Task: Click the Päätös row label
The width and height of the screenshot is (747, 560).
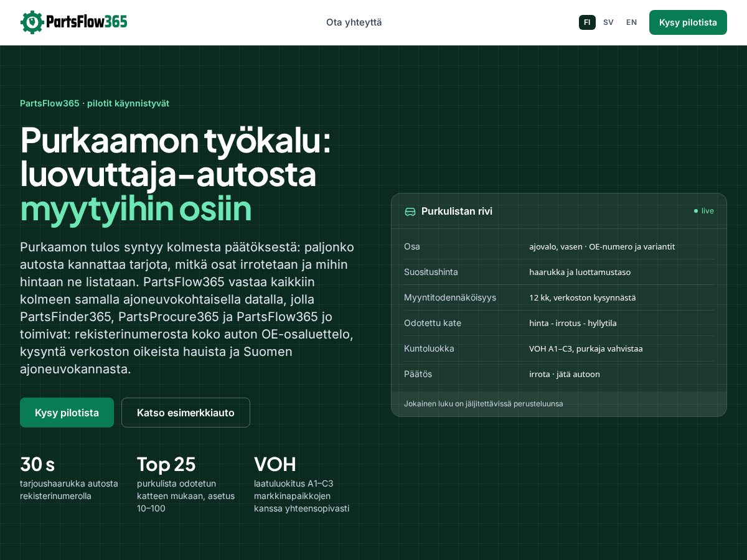Action: [418, 374]
